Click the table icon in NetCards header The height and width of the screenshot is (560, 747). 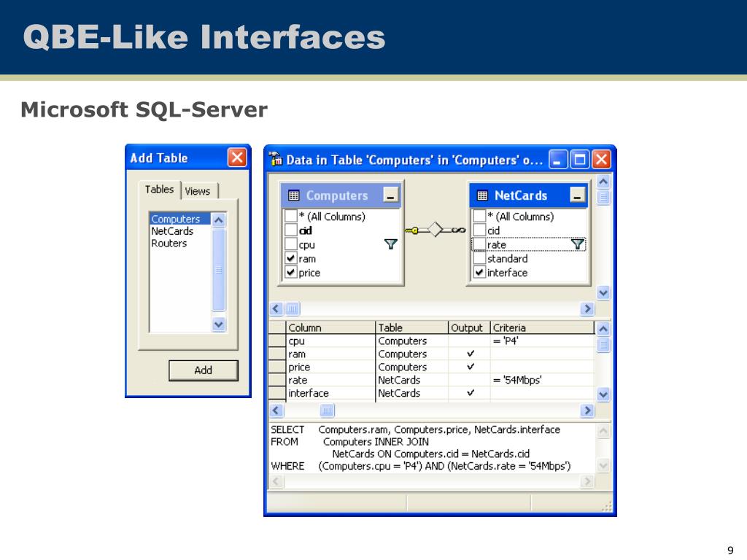pos(482,195)
